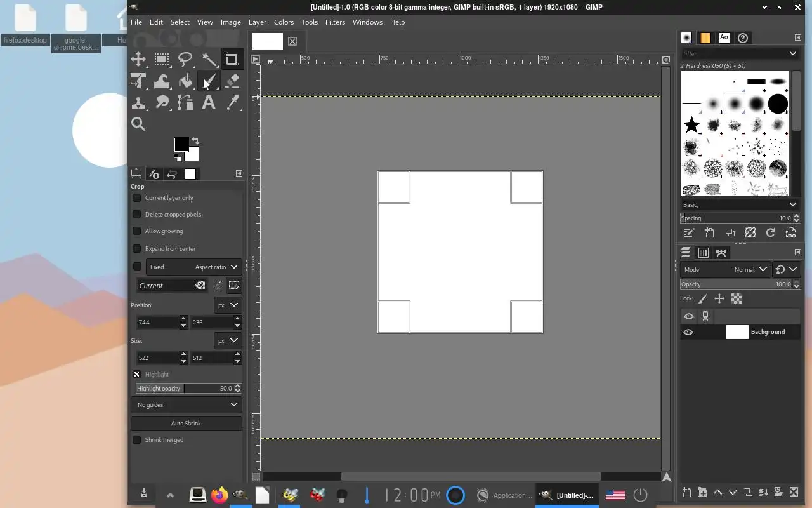Open the layer Mode Normal dropdown
Image resolution: width=812 pixels, height=508 pixels.
coord(725,269)
